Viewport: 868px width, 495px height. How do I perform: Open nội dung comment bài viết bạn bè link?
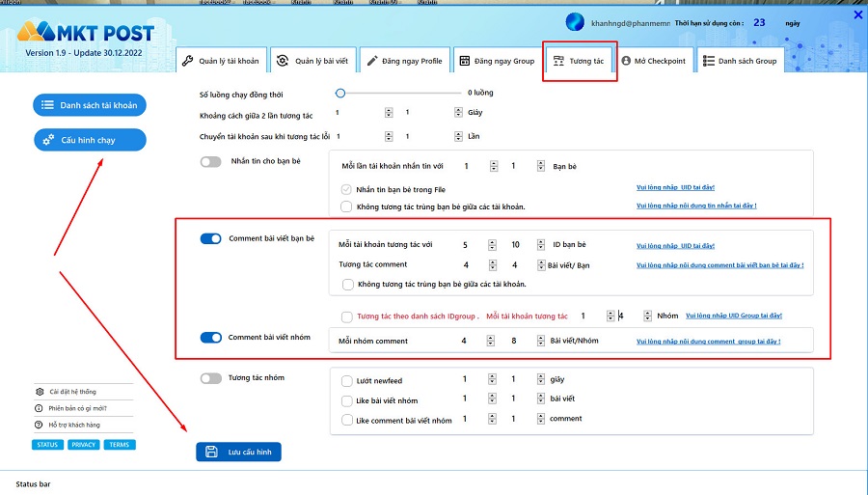click(720, 265)
